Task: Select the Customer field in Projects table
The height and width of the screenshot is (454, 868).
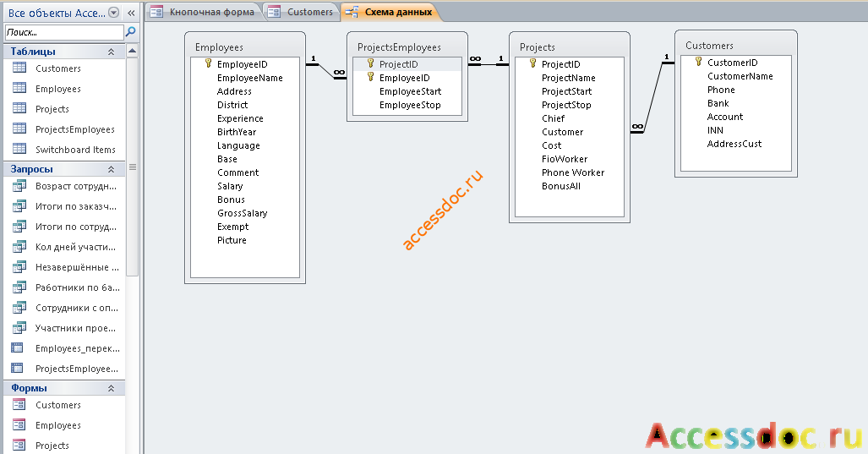Action: click(x=562, y=132)
